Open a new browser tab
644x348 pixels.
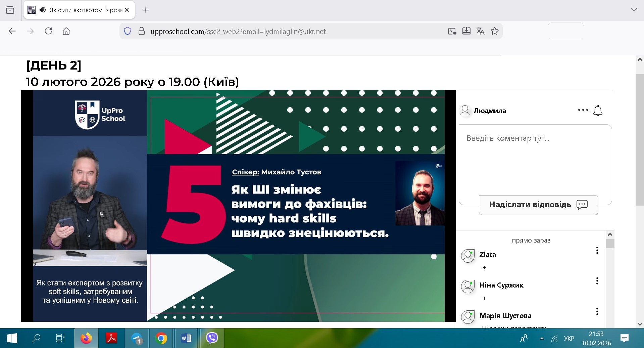click(x=146, y=10)
